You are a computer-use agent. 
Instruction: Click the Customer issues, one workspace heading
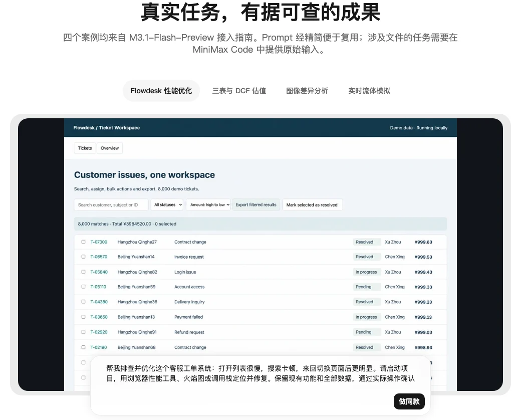click(145, 174)
